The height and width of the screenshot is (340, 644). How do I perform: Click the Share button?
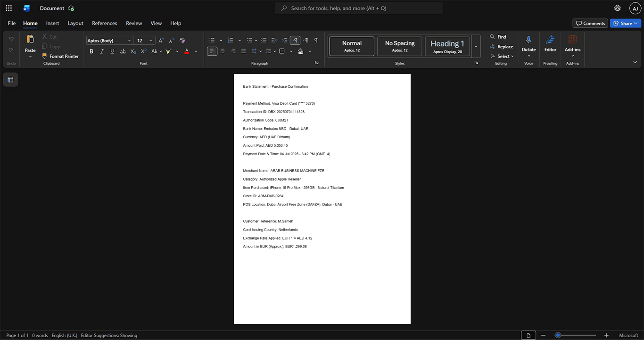[x=626, y=23]
